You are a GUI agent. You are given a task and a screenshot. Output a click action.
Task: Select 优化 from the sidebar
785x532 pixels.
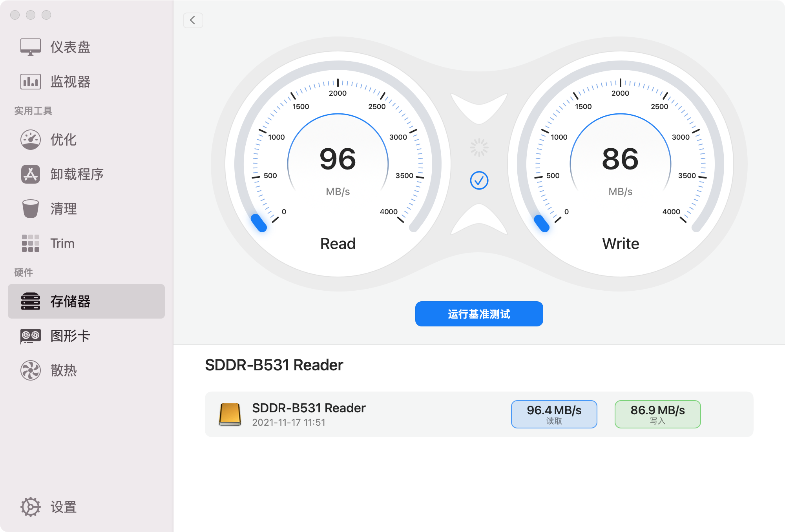point(86,140)
